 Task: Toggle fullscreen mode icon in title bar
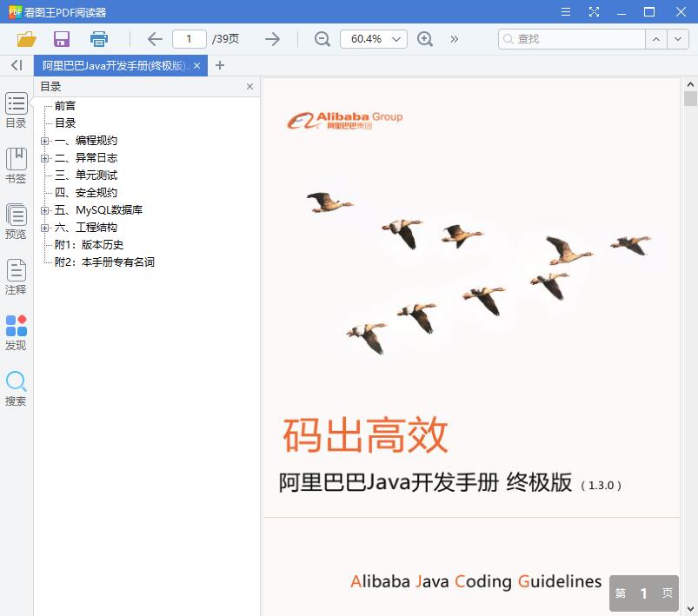point(594,12)
